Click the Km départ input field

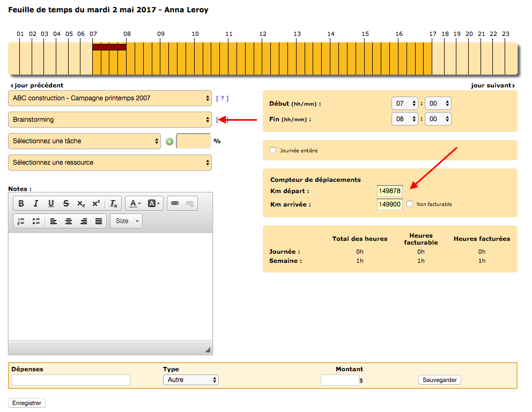click(389, 191)
